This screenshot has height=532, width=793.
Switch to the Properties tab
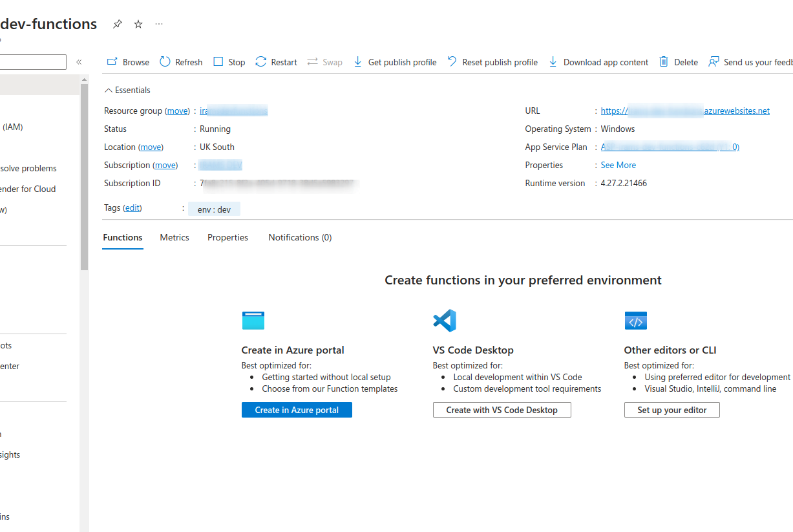pyautogui.click(x=227, y=238)
